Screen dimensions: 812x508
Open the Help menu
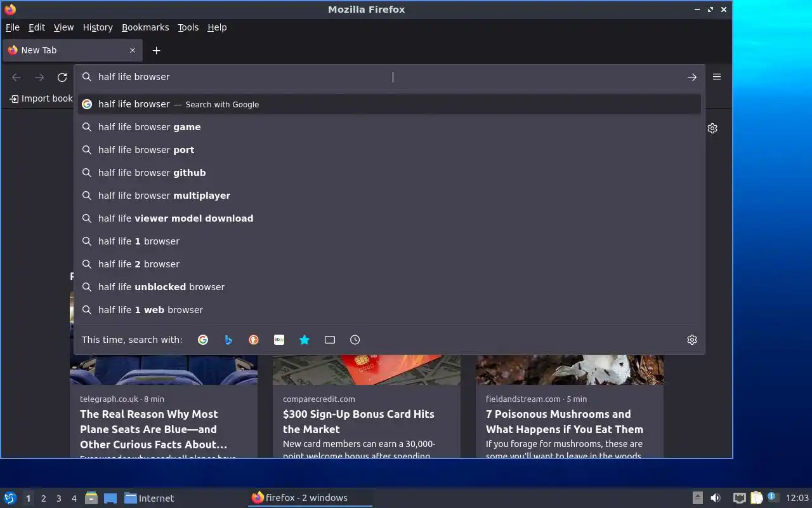pos(217,27)
